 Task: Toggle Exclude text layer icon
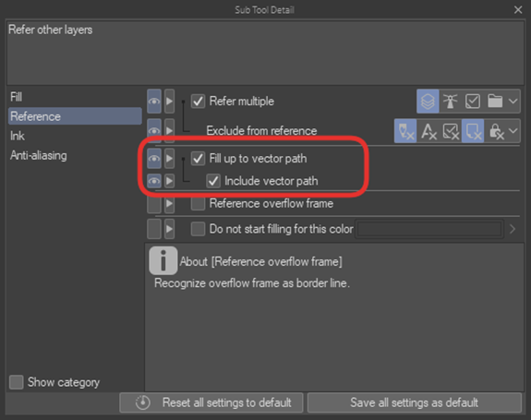[x=428, y=131]
